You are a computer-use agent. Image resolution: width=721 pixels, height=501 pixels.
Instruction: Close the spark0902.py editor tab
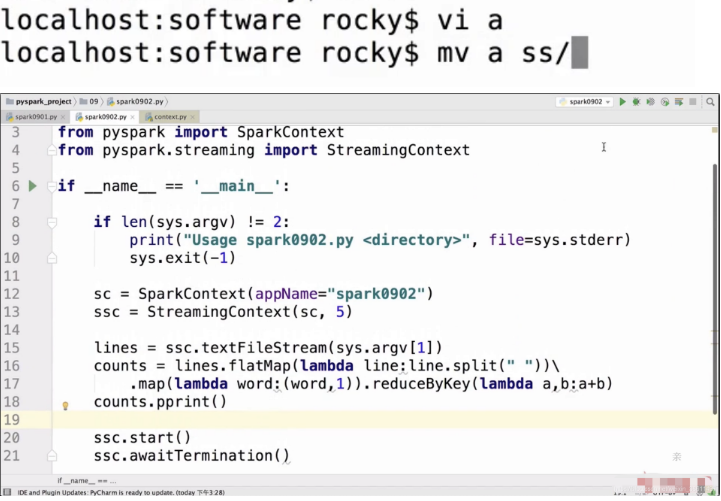coord(132,117)
